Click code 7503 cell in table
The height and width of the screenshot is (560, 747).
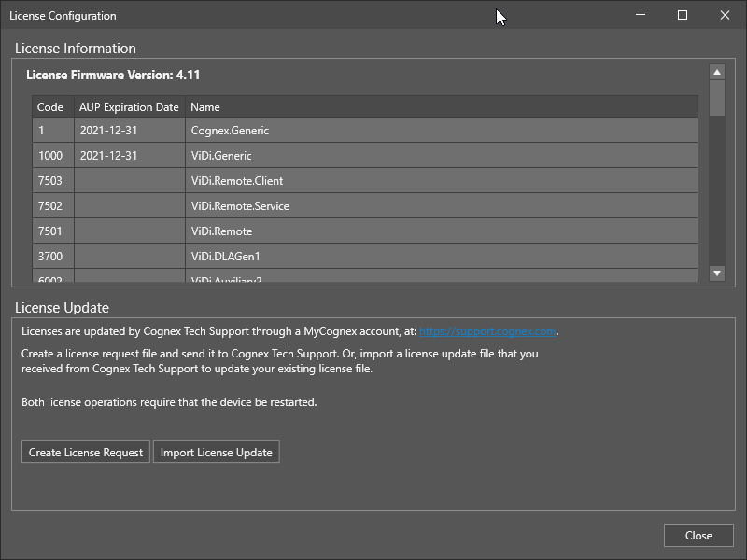pos(52,181)
